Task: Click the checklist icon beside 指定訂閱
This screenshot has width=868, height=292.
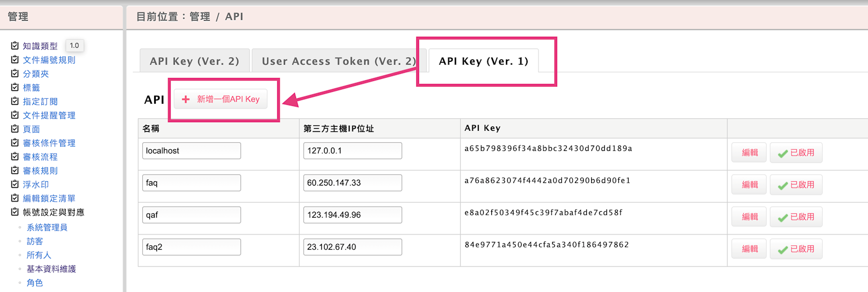Action: [x=15, y=101]
